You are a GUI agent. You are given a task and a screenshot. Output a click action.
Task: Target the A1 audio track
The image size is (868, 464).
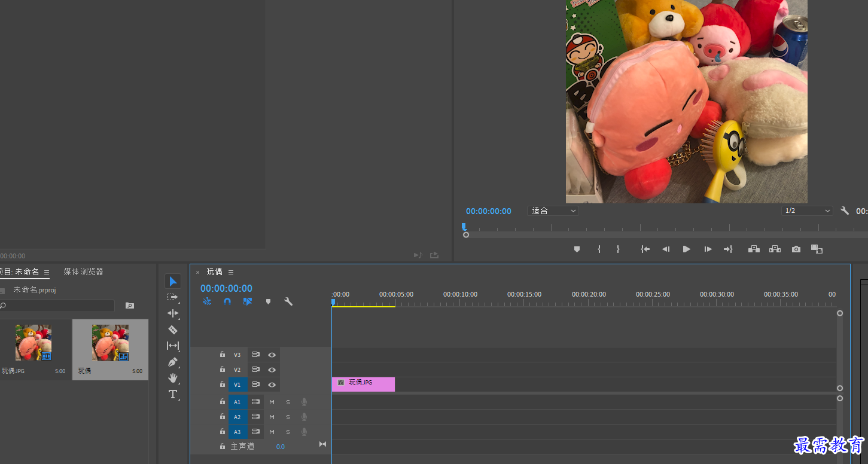237,402
